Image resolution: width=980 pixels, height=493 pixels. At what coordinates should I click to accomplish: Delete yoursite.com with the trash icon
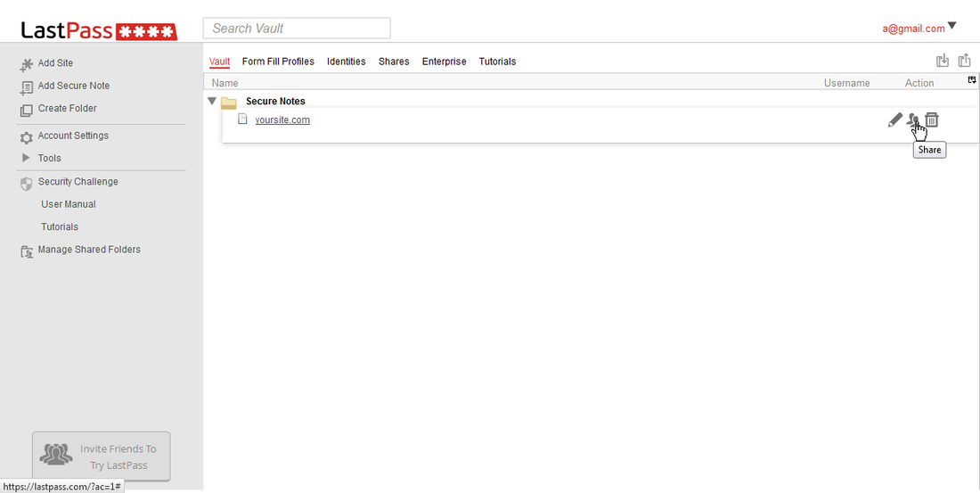932,119
